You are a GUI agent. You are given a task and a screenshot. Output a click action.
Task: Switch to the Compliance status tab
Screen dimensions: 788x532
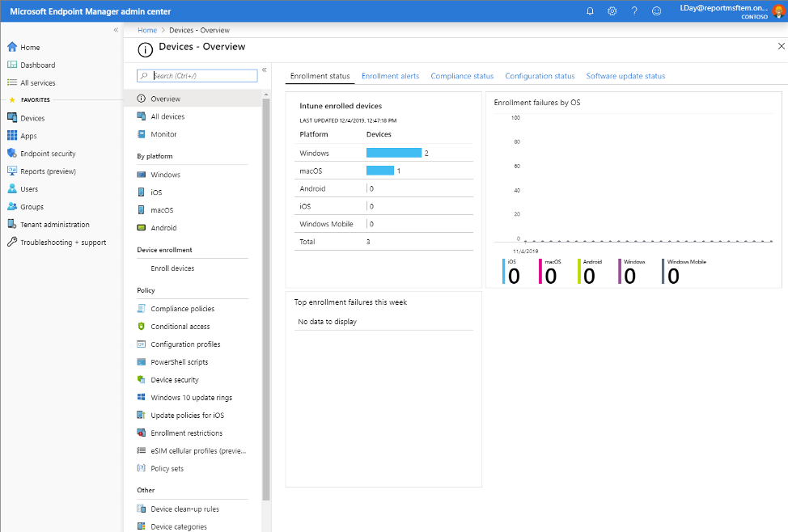point(462,76)
